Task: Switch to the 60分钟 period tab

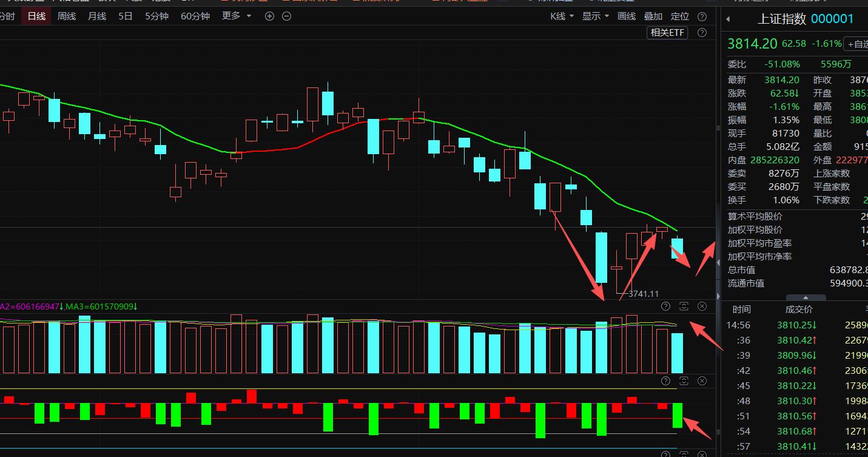Action: tap(195, 16)
